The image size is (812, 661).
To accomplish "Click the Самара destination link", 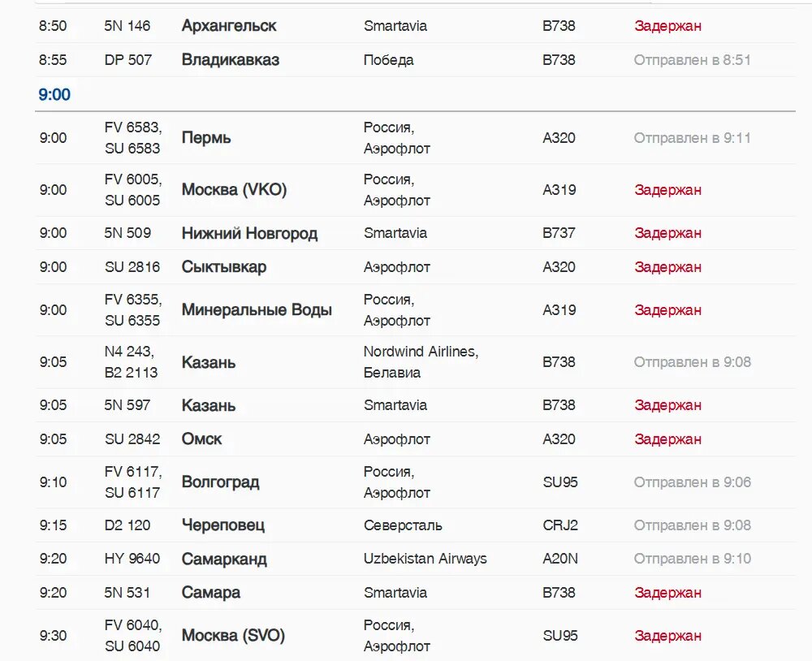I will click(x=211, y=593).
